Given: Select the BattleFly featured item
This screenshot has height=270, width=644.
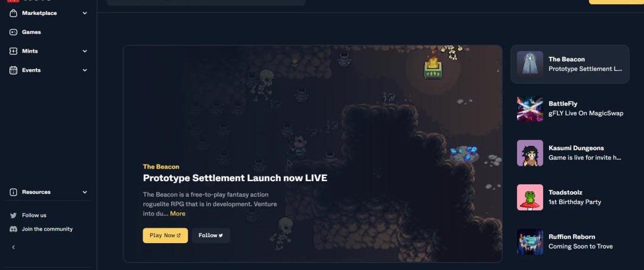Looking at the screenshot, I should [569, 108].
